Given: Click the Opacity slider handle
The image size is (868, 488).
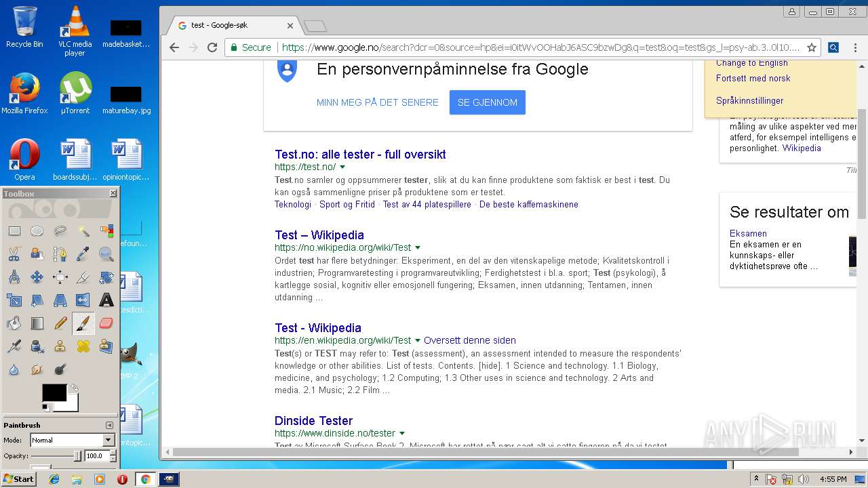Looking at the screenshot, I should coord(77,456).
